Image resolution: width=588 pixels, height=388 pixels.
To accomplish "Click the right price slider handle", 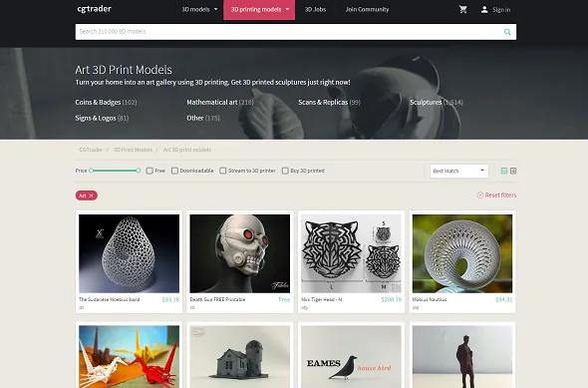I will tap(139, 171).
